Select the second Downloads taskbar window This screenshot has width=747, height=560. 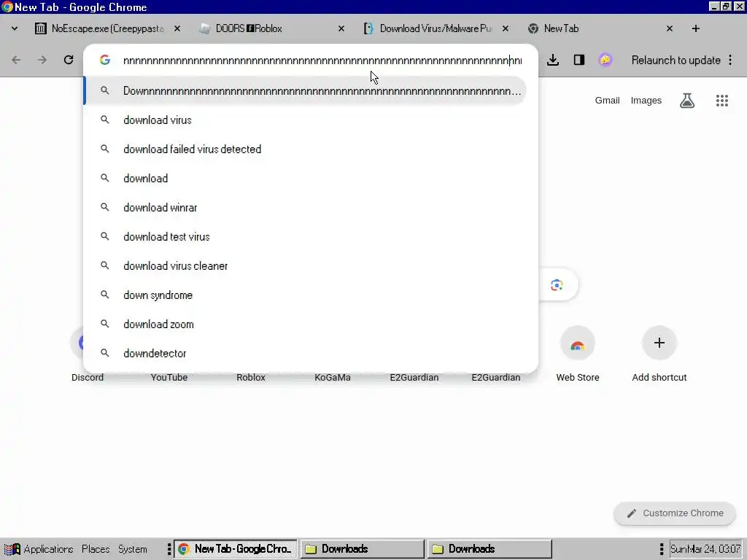pyautogui.click(x=489, y=549)
